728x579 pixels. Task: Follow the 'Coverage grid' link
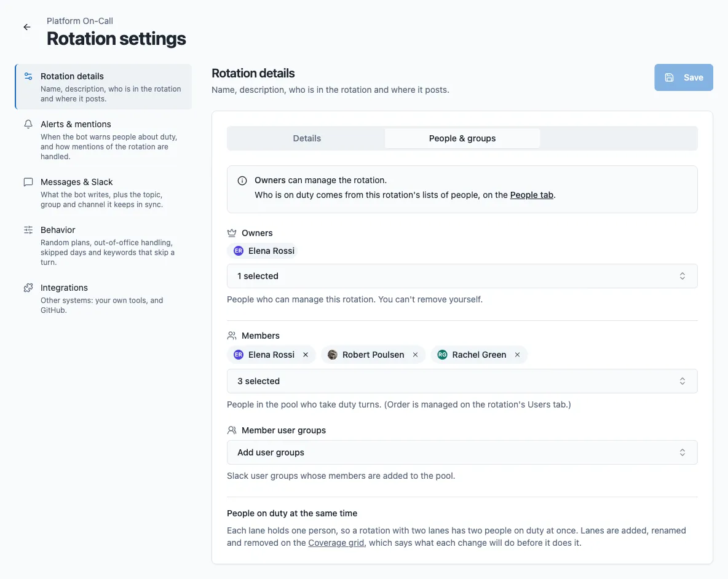tap(336, 543)
